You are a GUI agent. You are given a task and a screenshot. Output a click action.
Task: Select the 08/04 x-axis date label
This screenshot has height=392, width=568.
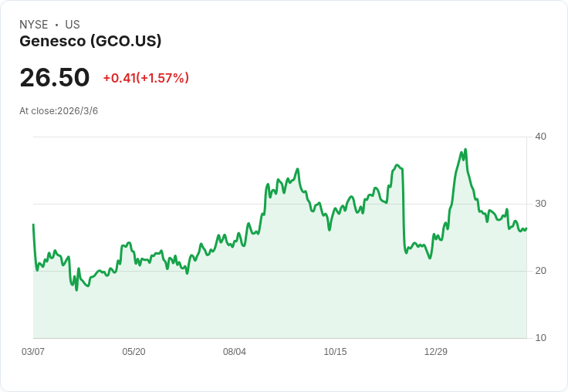click(x=235, y=352)
